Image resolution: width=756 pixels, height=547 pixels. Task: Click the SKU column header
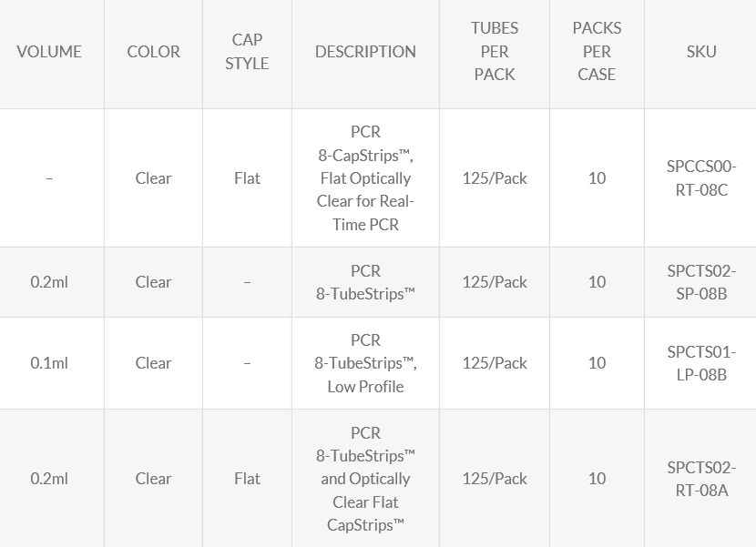(701, 52)
